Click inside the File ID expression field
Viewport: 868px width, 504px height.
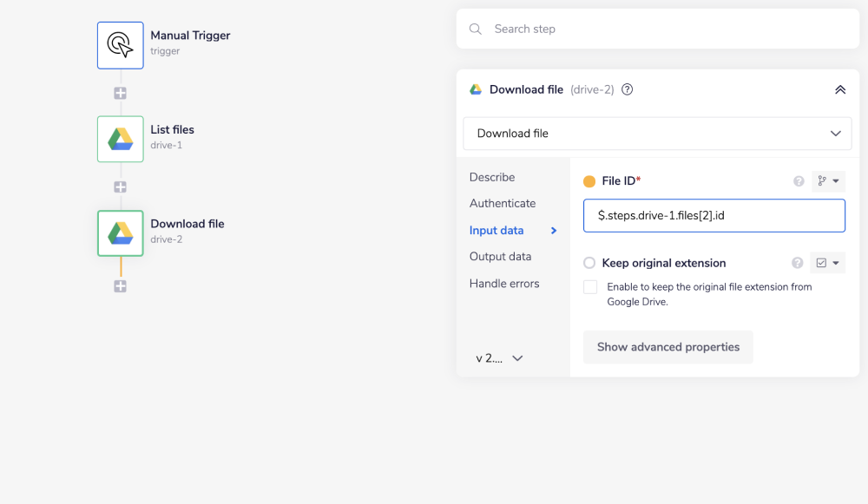(713, 215)
